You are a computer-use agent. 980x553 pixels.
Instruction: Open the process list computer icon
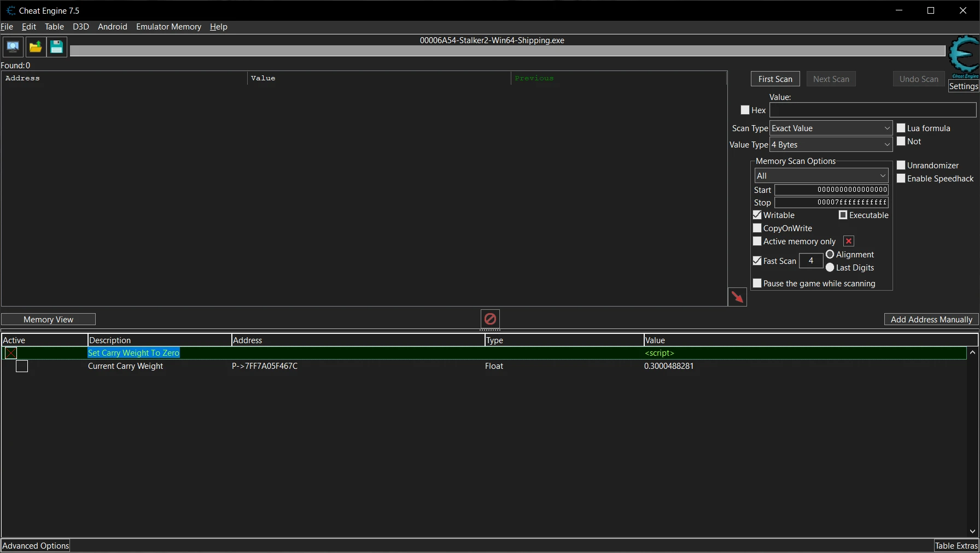click(13, 47)
